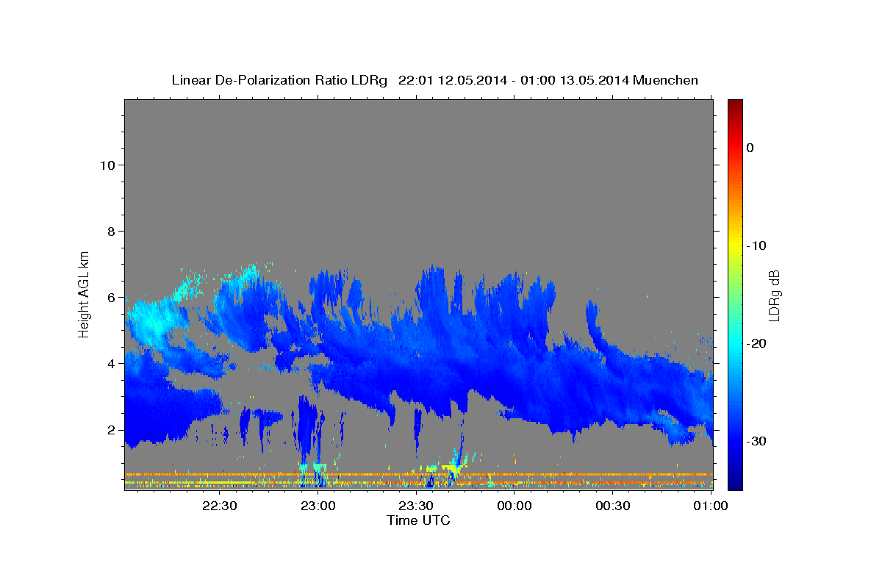Click the 00:00 time tick label
This screenshot has height=588, width=882.
(514, 506)
